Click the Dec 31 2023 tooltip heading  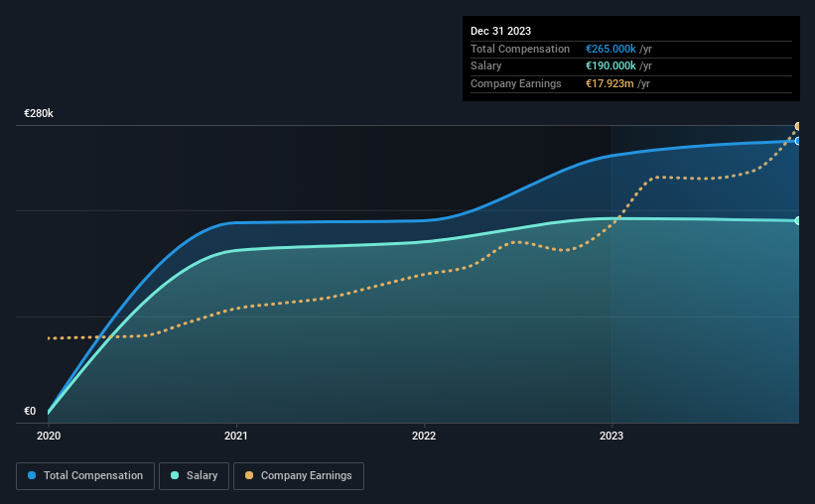(500, 31)
